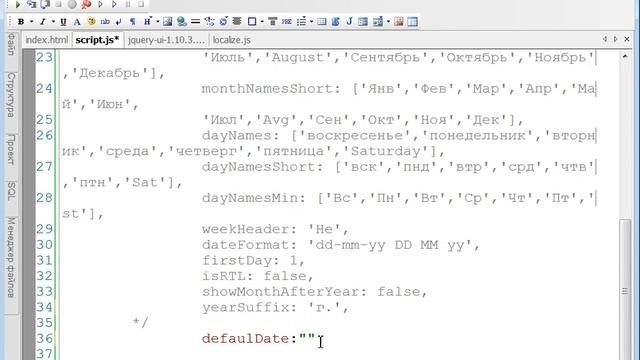This screenshot has width=640, height=360.
Task: Open the dropdown arrow before the red table icon
Action: click(x=388, y=22)
